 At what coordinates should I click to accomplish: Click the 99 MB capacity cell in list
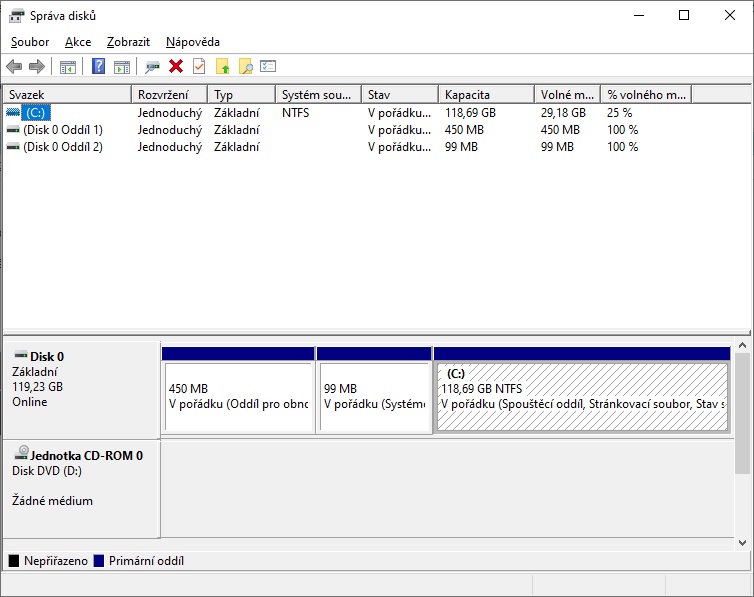[461, 147]
